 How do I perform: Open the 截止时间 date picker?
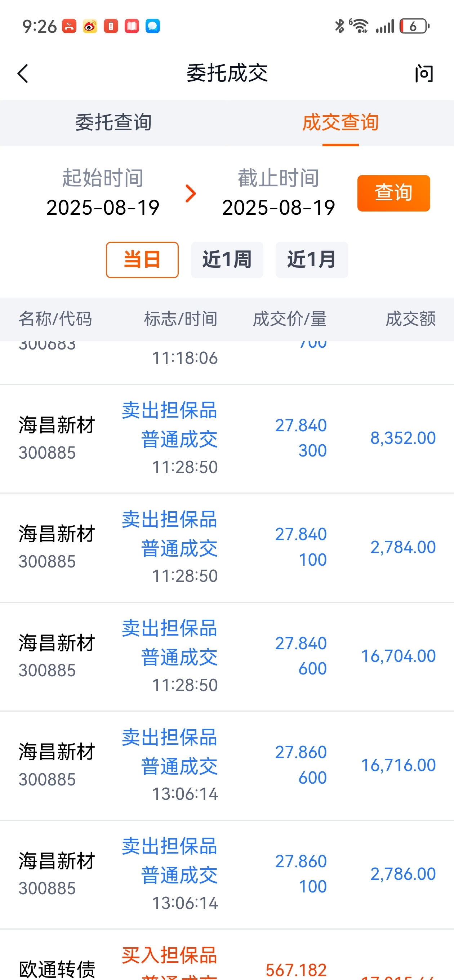point(279,193)
